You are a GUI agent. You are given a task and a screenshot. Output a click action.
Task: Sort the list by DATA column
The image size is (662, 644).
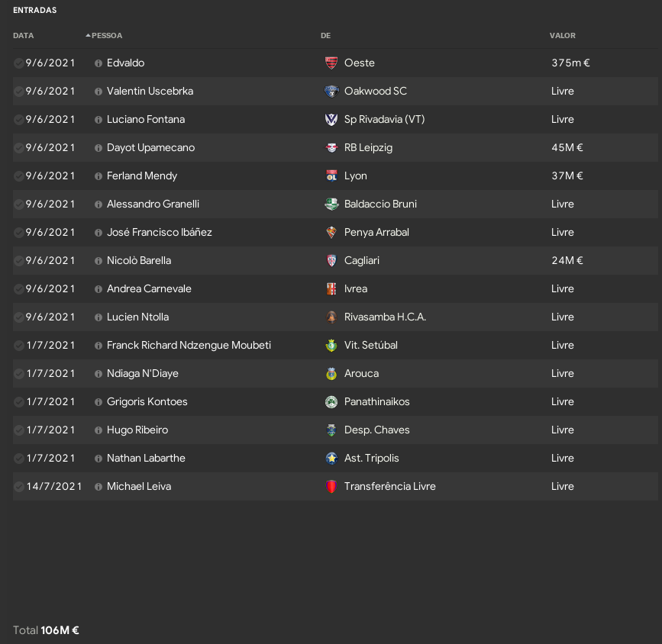[23, 35]
